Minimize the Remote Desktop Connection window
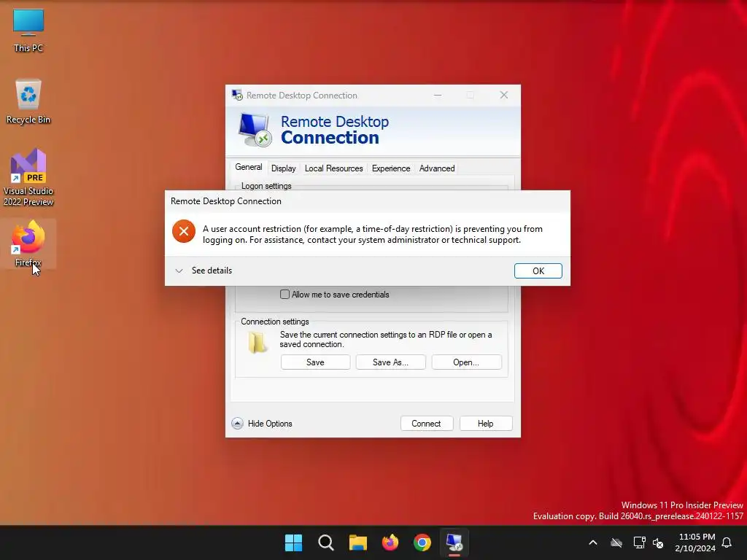Image resolution: width=747 pixels, height=560 pixels. click(x=438, y=96)
